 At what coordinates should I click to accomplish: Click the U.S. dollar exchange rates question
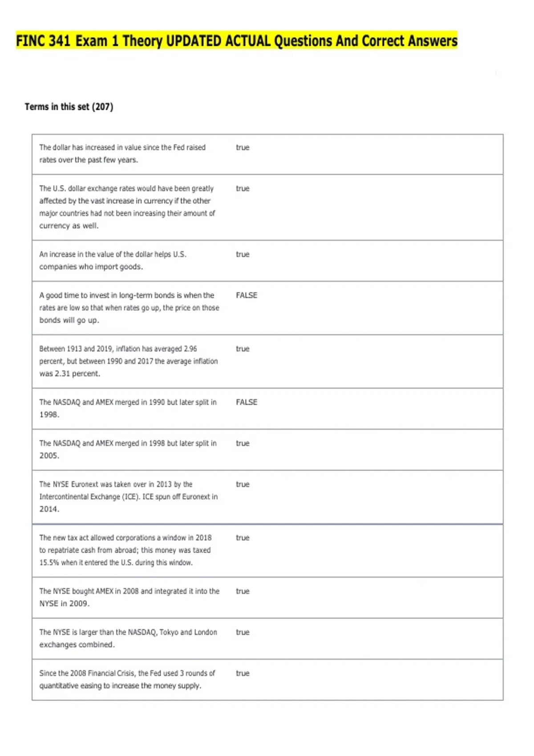click(x=127, y=207)
